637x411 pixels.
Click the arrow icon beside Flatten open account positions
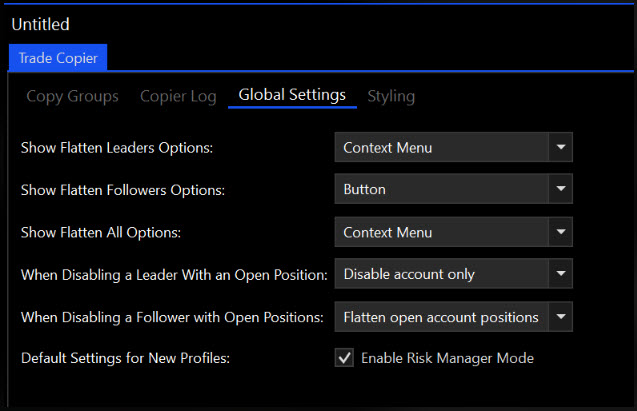560,317
